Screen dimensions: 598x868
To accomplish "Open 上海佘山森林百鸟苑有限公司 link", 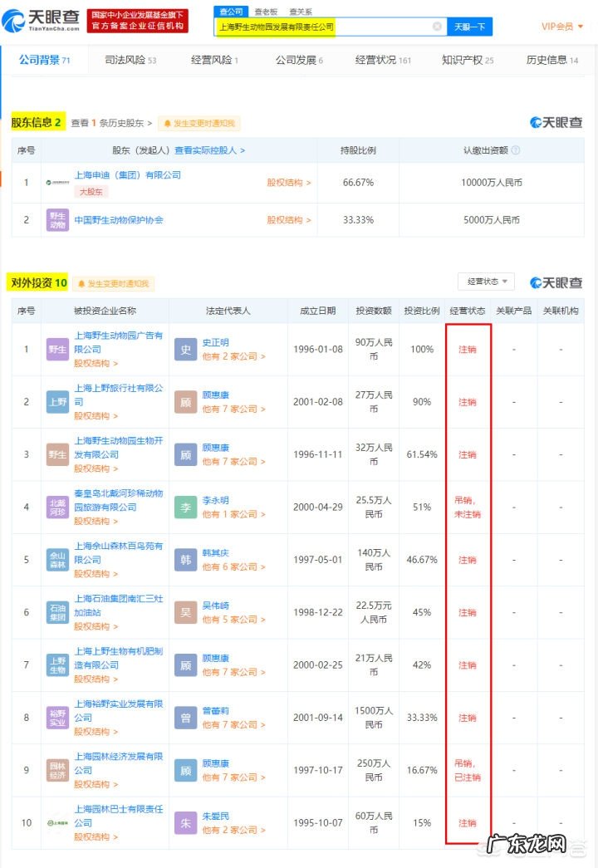I will click(119, 552).
